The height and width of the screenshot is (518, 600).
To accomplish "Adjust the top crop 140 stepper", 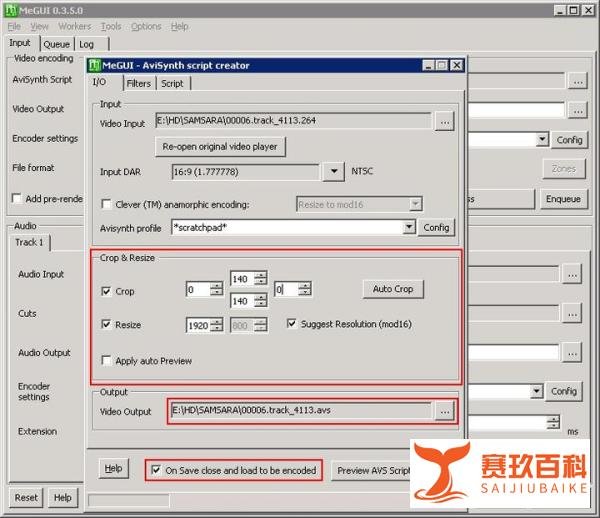I will click(x=261, y=279).
